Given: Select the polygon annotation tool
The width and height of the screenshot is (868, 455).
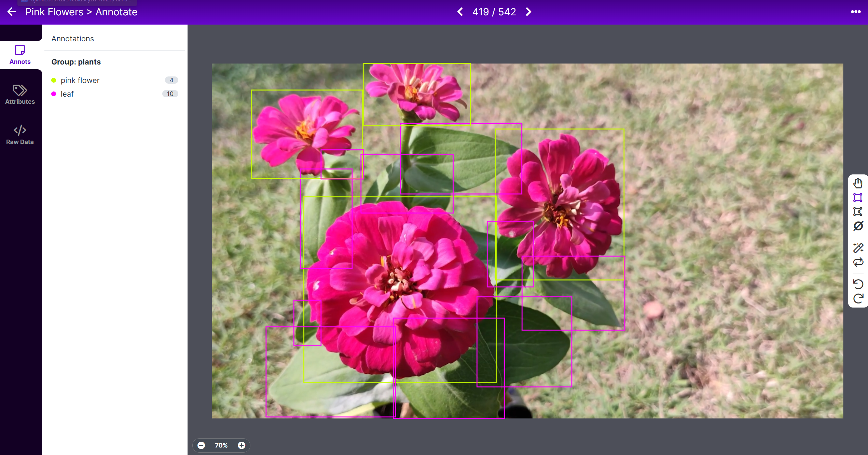Looking at the screenshot, I should click(858, 212).
